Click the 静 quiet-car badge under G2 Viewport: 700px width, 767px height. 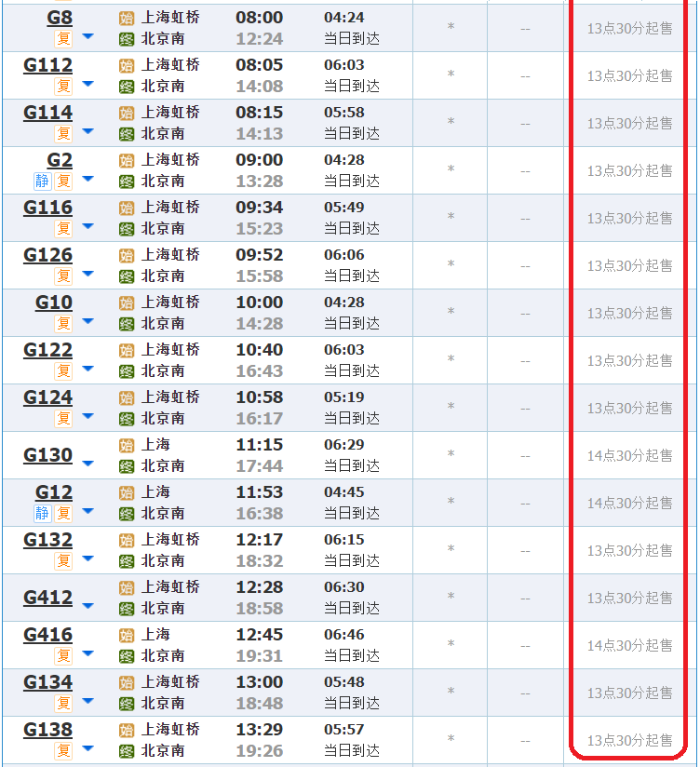tap(42, 181)
